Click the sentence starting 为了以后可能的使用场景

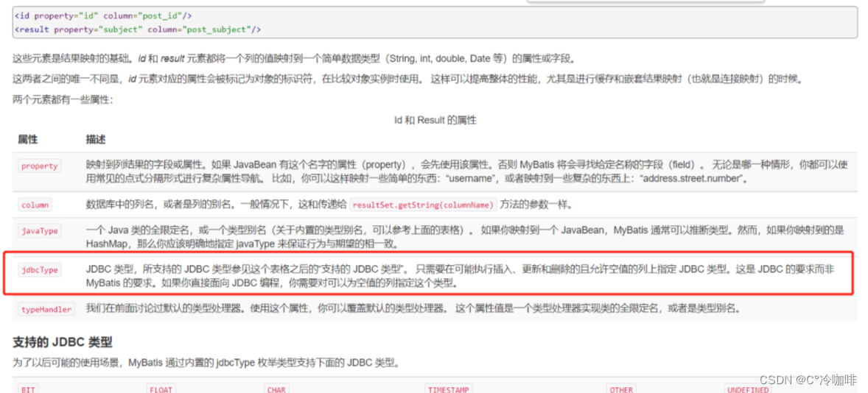click(x=206, y=364)
